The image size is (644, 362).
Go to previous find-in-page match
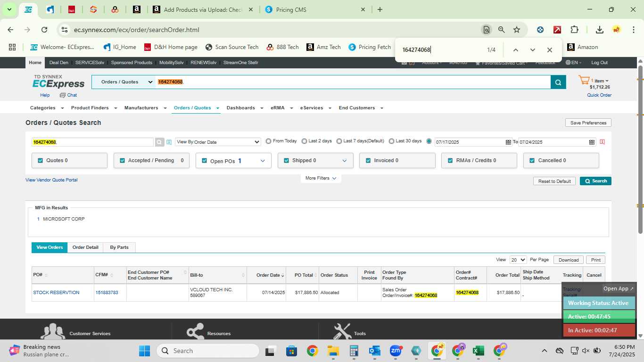pyautogui.click(x=515, y=50)
